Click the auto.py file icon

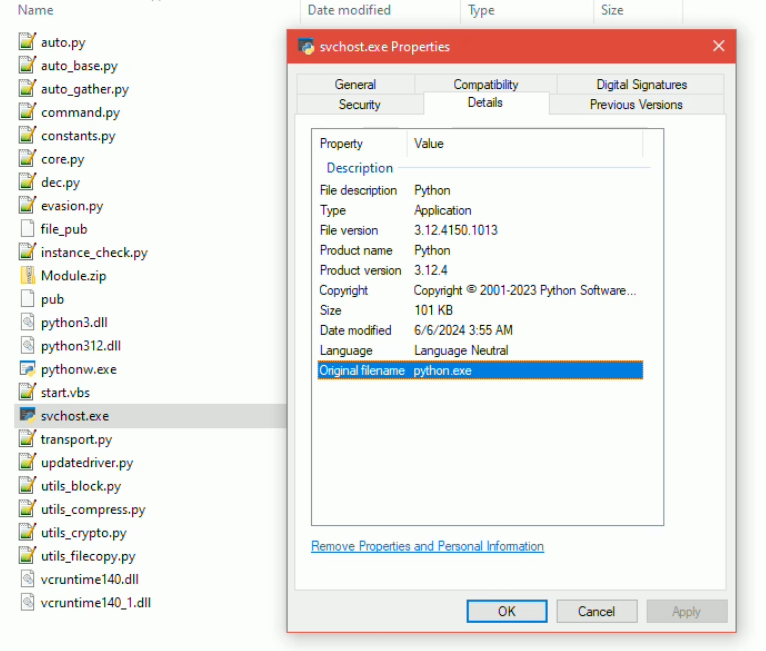coord(27,42)
